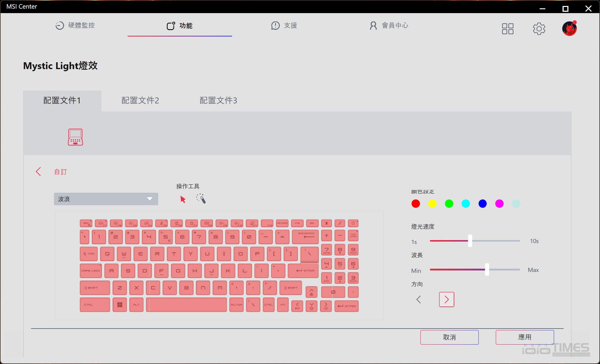The image size is (600, 364).
Task: Select the TAB key
Action: pos(89,254)
